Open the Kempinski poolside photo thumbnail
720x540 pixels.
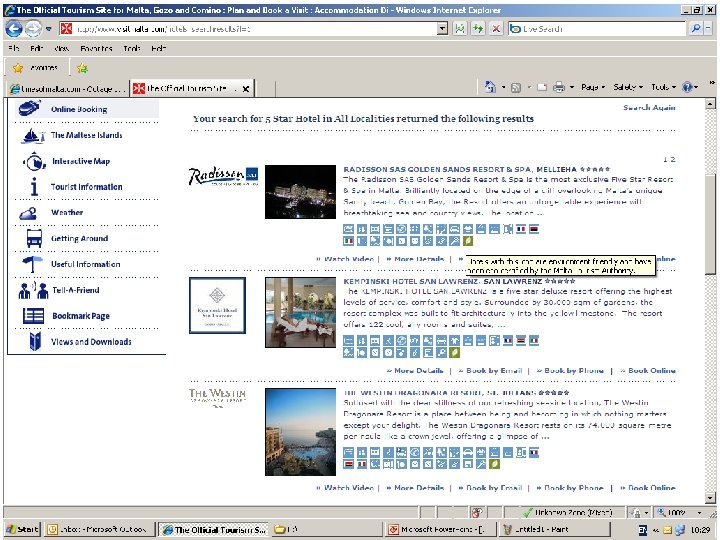[300, 312]
